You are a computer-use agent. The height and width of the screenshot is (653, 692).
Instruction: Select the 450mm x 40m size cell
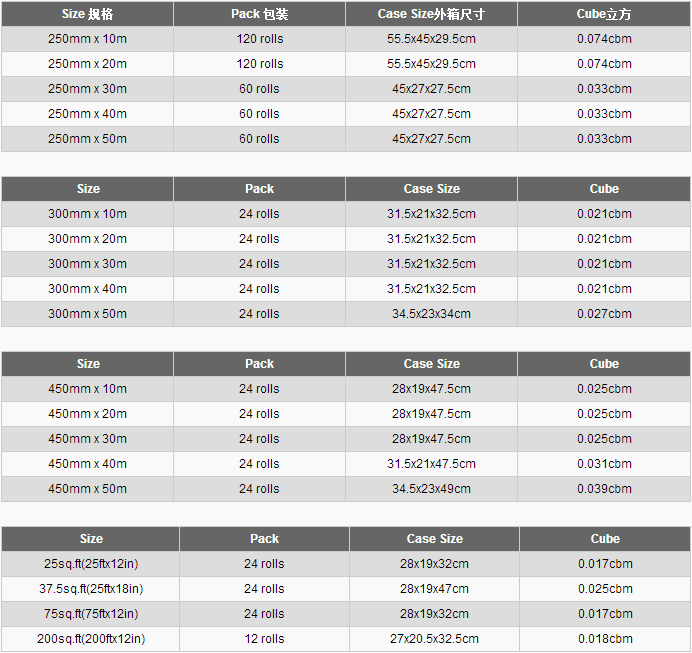pos(87,464)
